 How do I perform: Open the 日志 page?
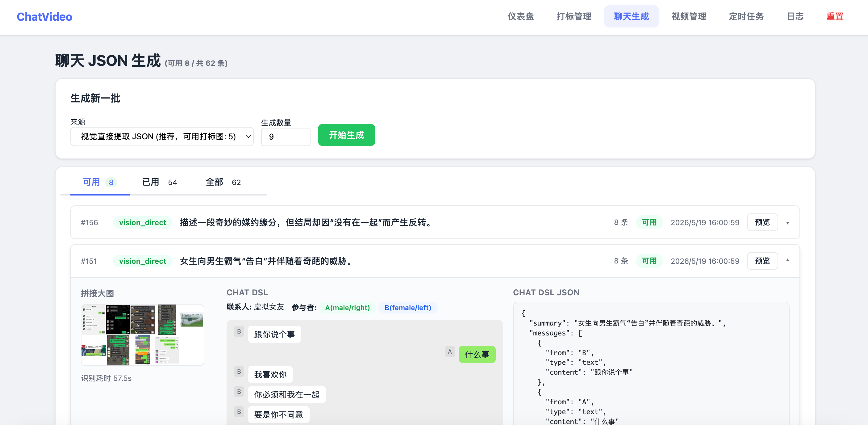pos(795,16)
